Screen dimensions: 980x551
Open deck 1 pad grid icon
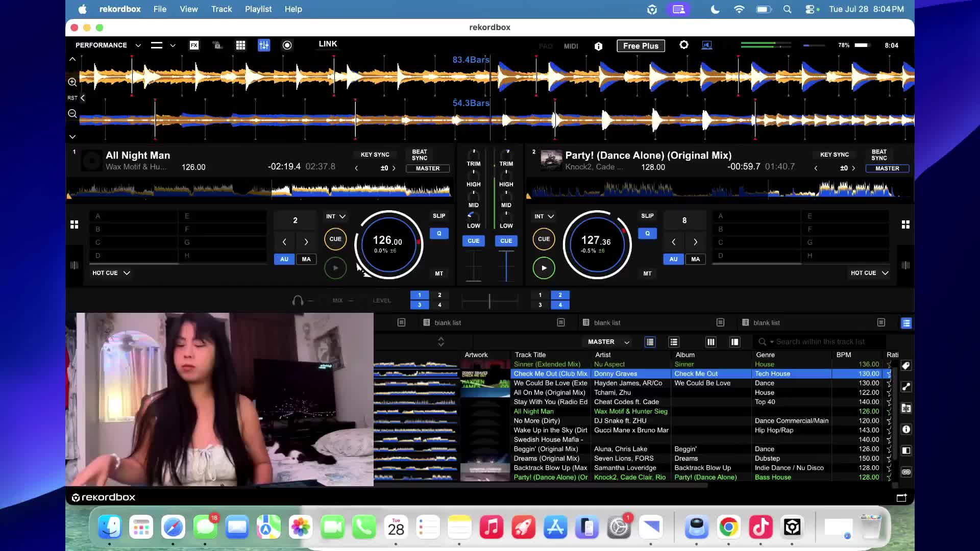click(75, 224)
